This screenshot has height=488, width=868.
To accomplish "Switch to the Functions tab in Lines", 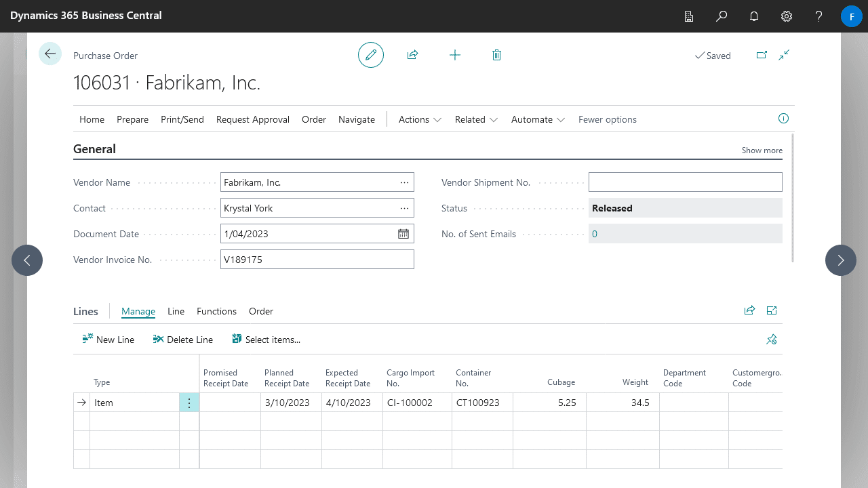I will point(216,311).
